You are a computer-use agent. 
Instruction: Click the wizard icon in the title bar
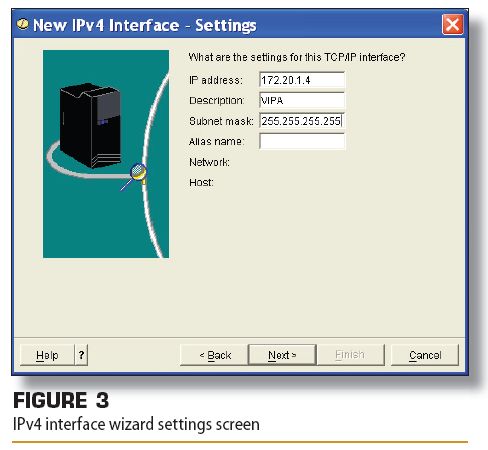(x=22, y=24)
